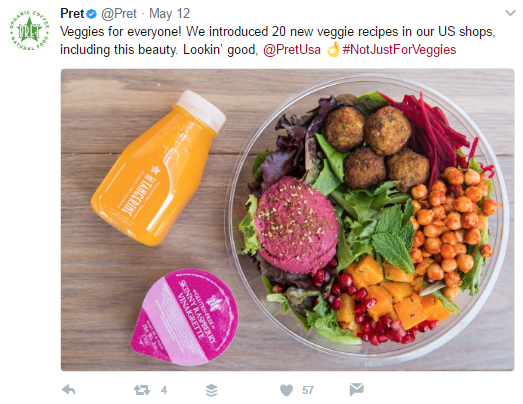Click the OK hand emoji in the tweet
Viewport: 523px width, 404px height.
333,49
